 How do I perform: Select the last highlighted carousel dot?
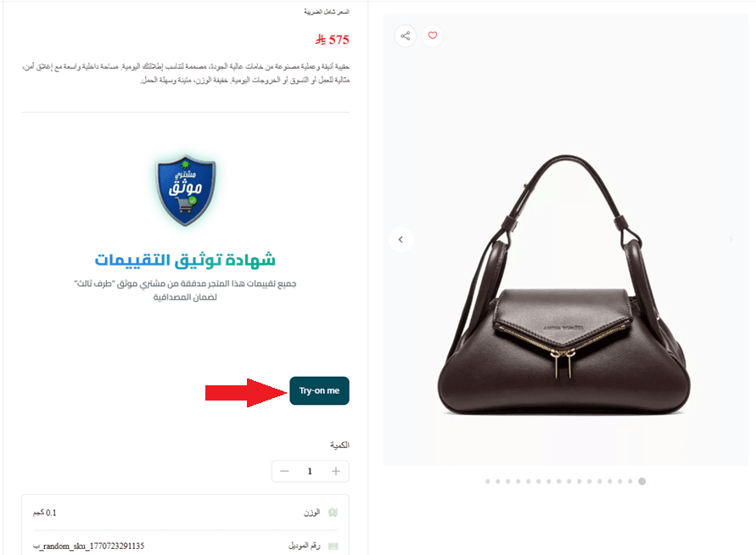coord(641,481)
